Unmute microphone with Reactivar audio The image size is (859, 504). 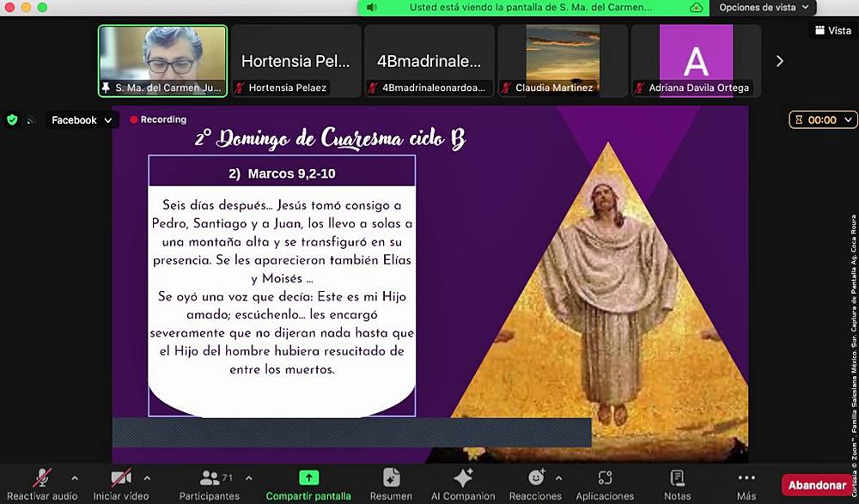[x=42, y=485]
